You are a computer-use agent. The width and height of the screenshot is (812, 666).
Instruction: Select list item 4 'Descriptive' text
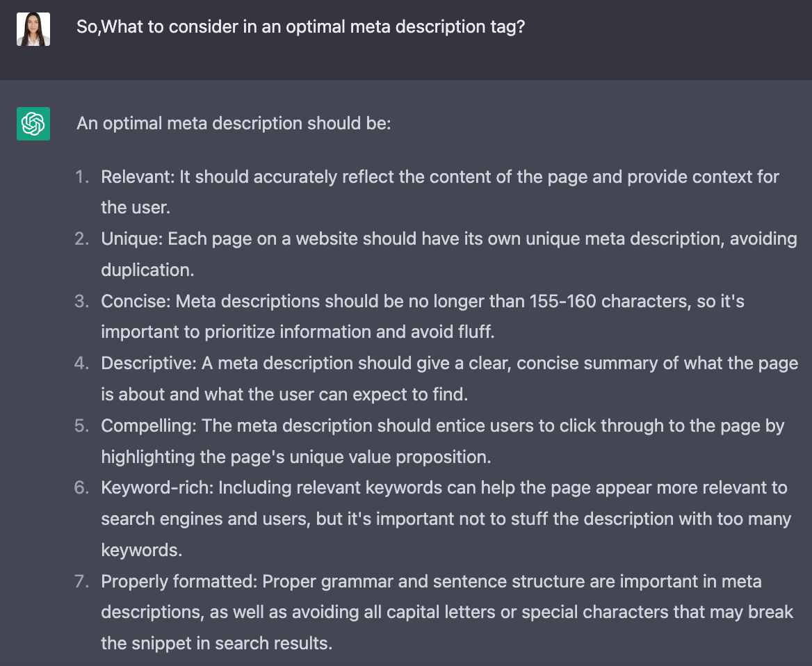(450, 379)
